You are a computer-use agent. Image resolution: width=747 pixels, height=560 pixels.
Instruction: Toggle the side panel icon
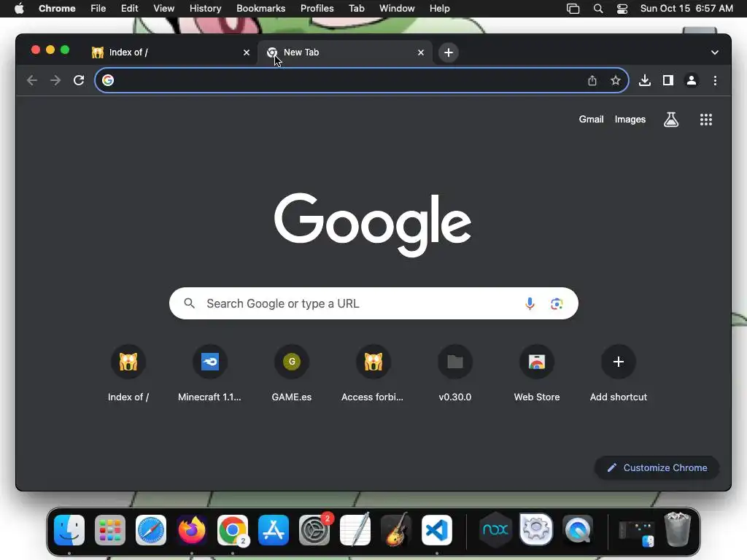(668, 80)
